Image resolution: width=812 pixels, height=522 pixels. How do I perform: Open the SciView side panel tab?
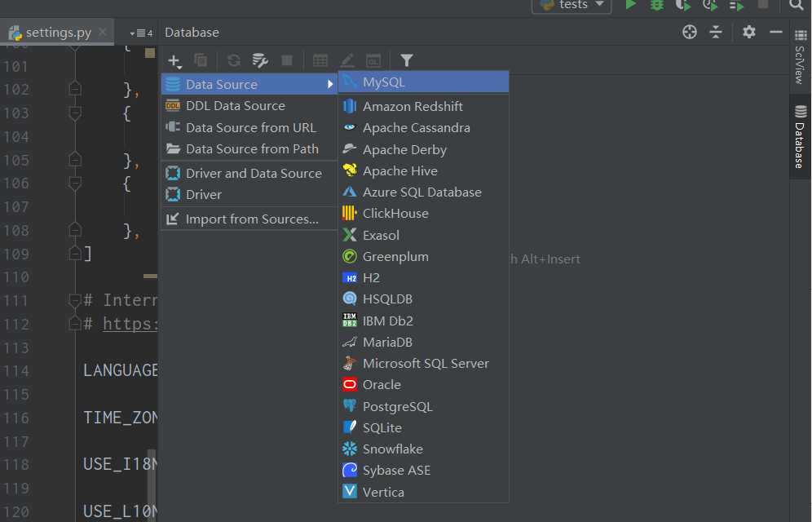coord(800,57)
